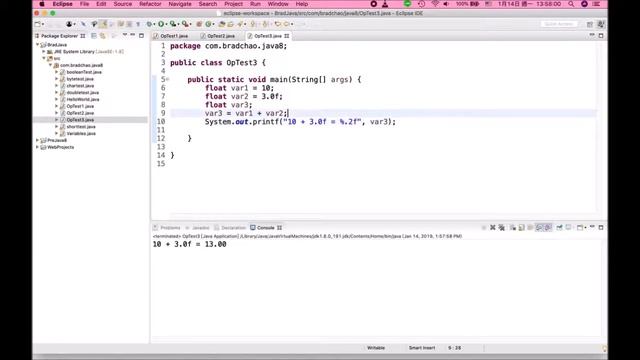Click the System.out.printf line in editor
The image size is (640, 360).
(300, 122)
